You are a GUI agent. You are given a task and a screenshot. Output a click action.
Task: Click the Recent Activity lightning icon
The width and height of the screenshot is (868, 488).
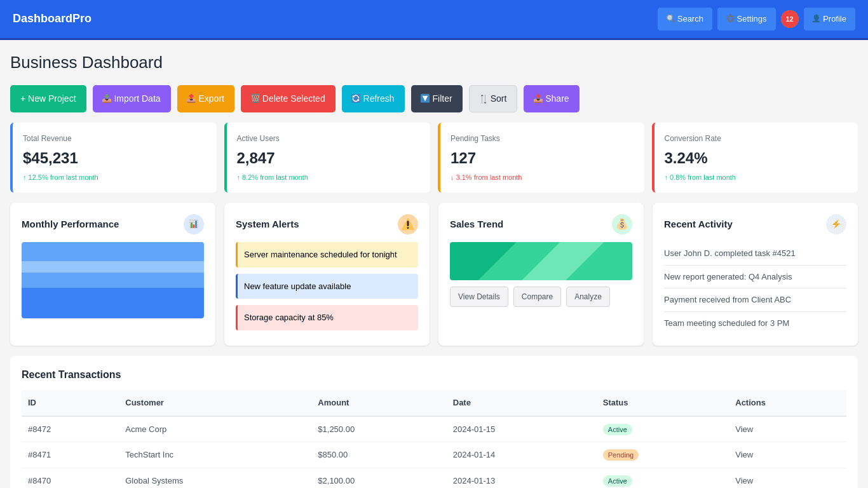click(836, 224)
